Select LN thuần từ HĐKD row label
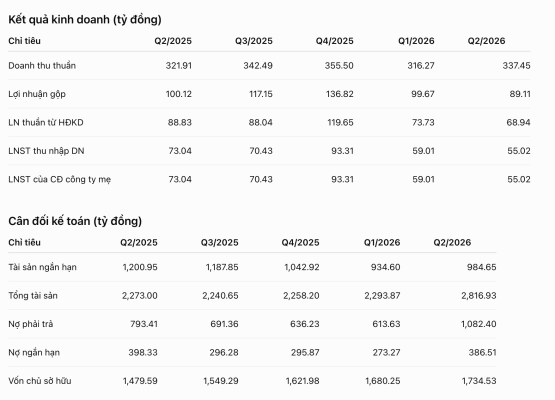 46,122
